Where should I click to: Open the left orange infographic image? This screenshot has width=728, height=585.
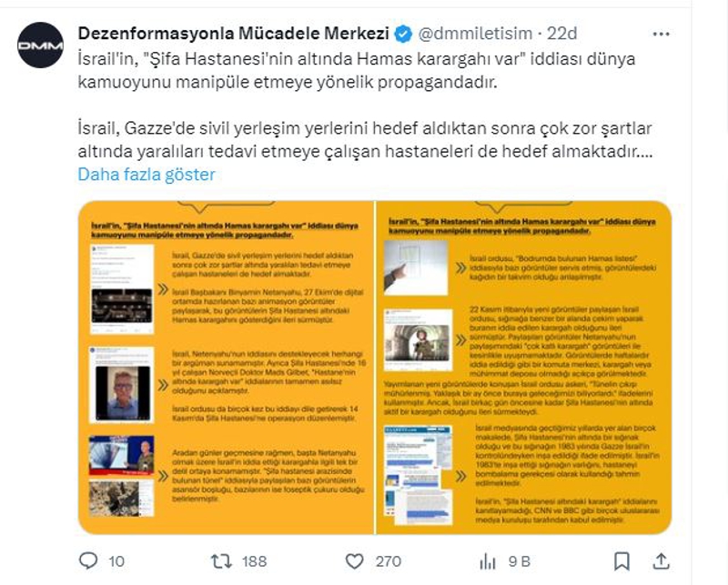(226, 368)
